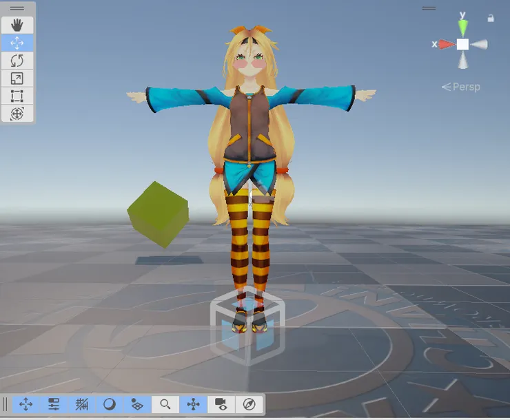510x420 pixels.
Task: Click the gray right-side axis cone on gizmo
Action: pos(479,44)
